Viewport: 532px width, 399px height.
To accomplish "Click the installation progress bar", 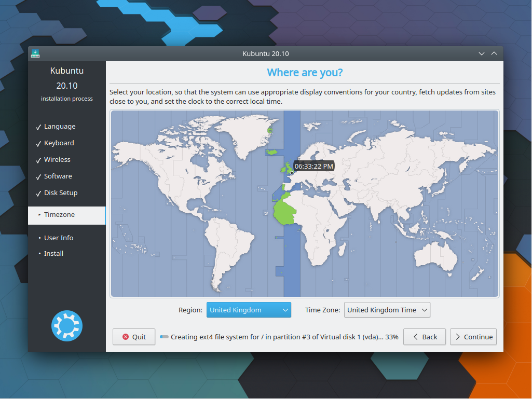I will click(164, 337).
